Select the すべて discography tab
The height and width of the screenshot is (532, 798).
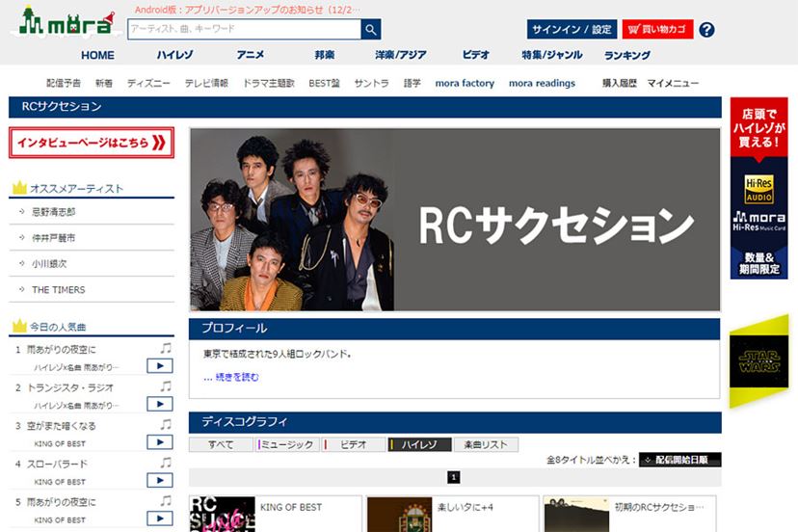pos(221,444)
